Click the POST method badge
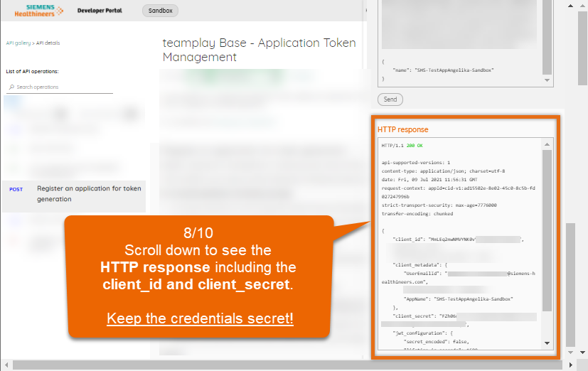Viewport: 588px width, 371px height. 16,190
